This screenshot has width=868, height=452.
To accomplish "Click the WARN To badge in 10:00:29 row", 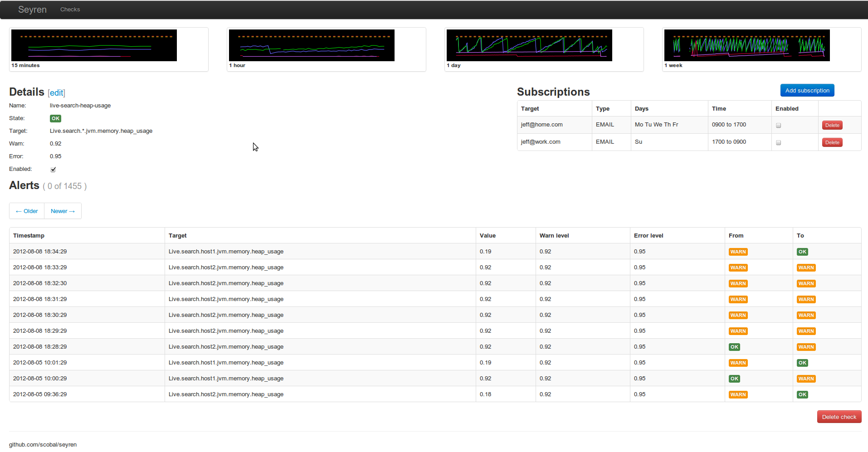I will pyautogui.click(x=806, y=379).
